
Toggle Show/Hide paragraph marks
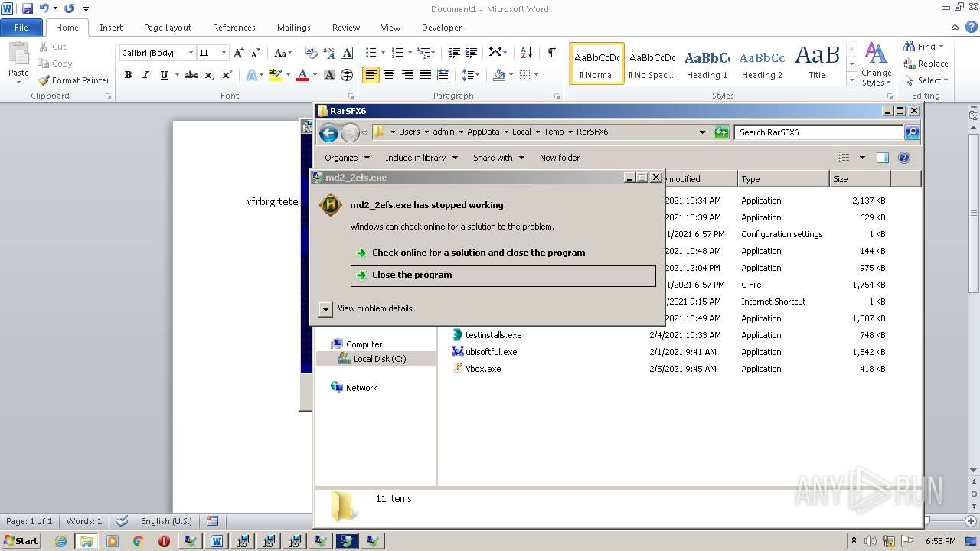tap(551, 53)
